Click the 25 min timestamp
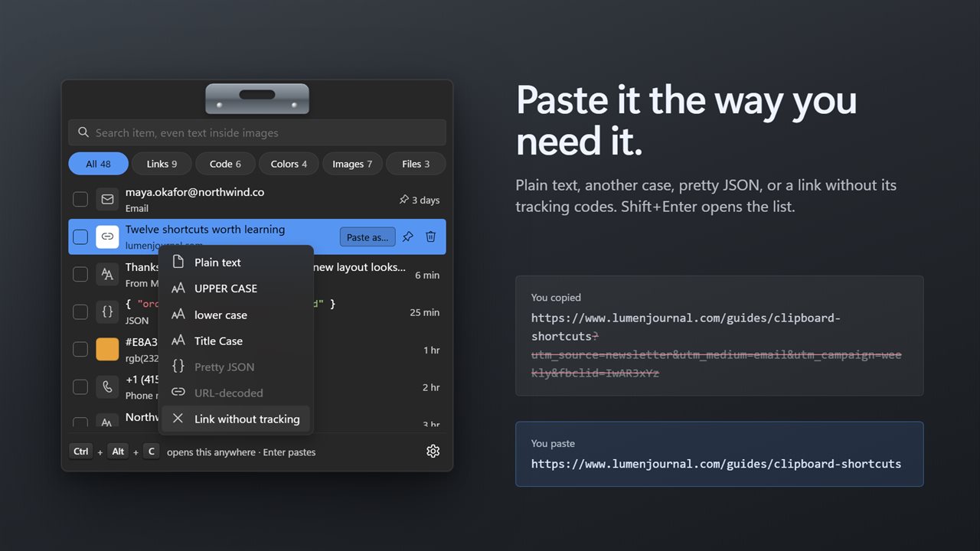Image resolution: width=980 pixels, height=551 pixels. (x=424, y=312)
